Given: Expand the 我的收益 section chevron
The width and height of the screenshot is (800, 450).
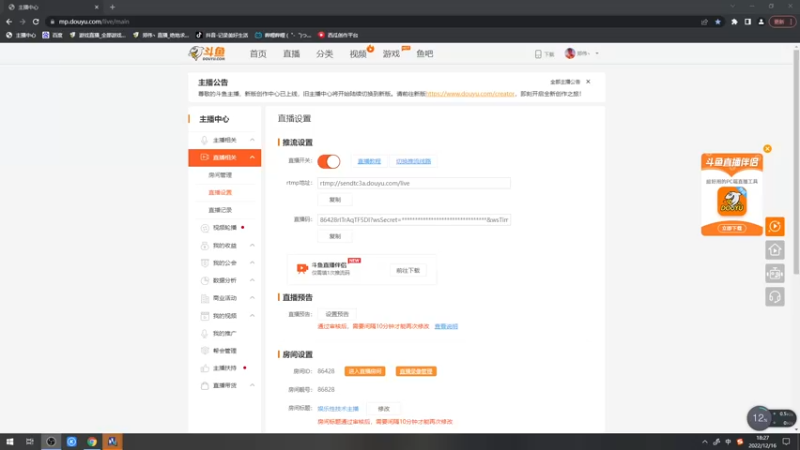Looking at the screenshot, I should pyautogui.click(x=252, y=245).
